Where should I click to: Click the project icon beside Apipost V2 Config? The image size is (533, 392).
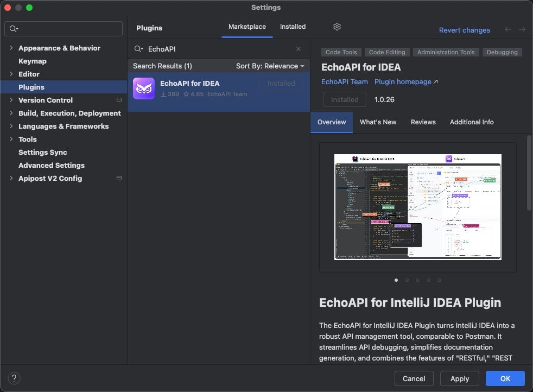click(x=119, y=178)
